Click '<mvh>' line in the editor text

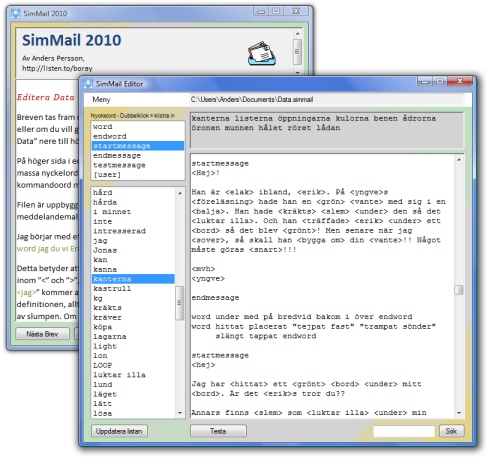203,269
